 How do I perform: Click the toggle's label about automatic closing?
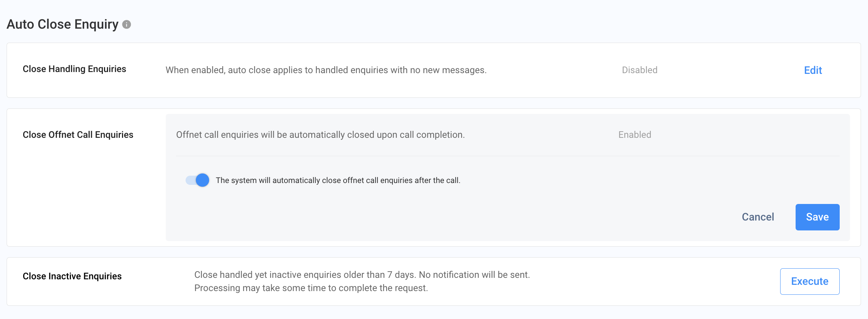pos(338,180)
